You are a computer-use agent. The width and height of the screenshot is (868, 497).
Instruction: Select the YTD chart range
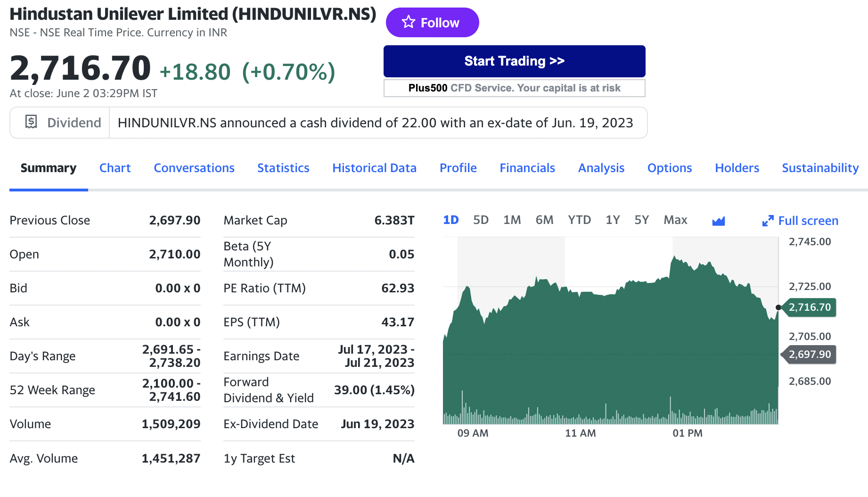[x=579, y=220]
